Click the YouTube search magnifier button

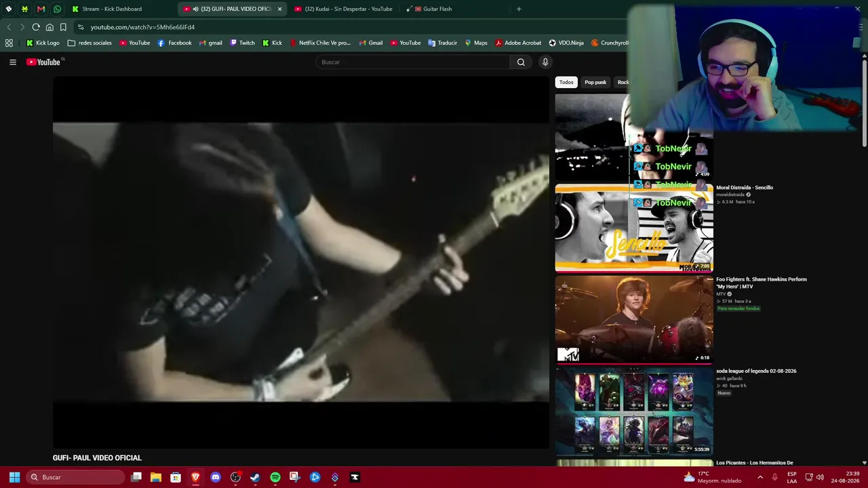point(521,62)
